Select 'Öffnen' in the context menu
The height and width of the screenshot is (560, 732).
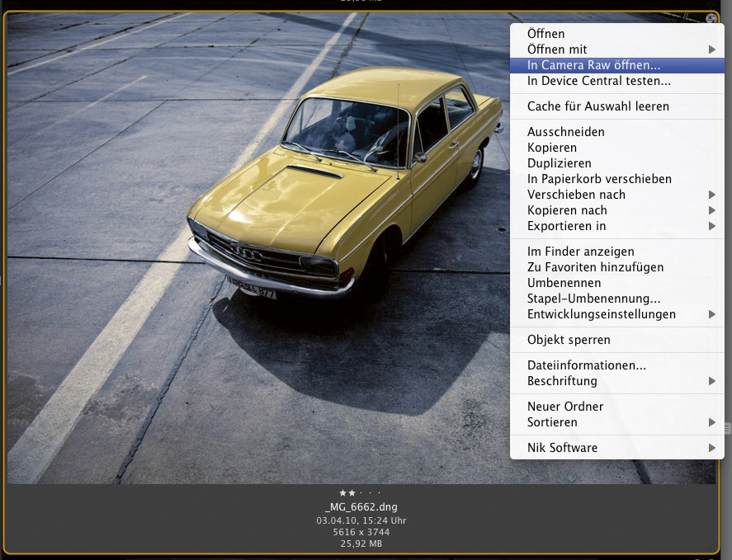545,34
